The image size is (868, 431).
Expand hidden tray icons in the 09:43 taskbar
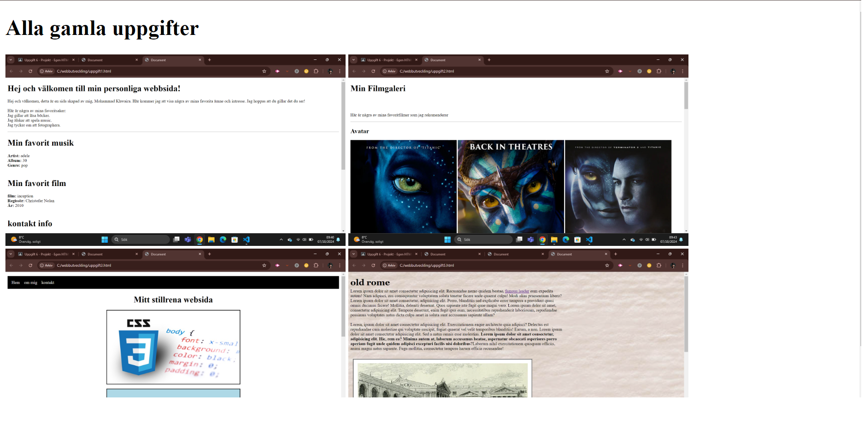[x=624, y=240]
